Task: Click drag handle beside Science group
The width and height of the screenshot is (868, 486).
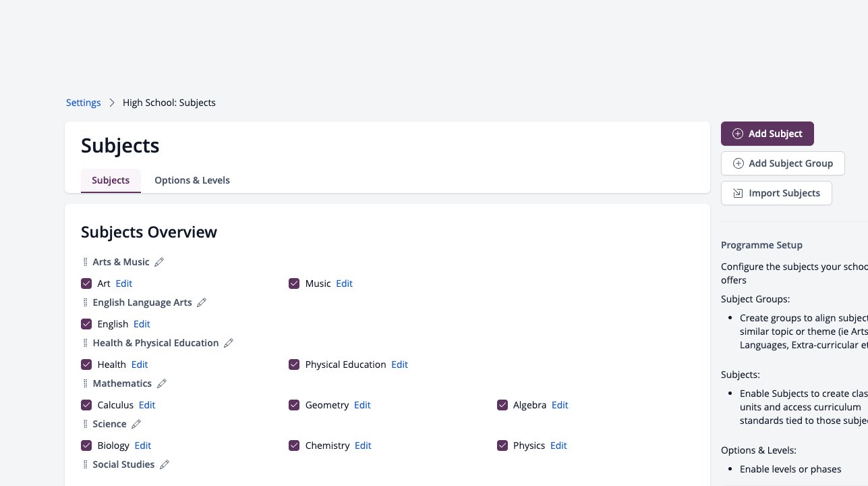Action: pyautogui.click(x=85, y=424)
